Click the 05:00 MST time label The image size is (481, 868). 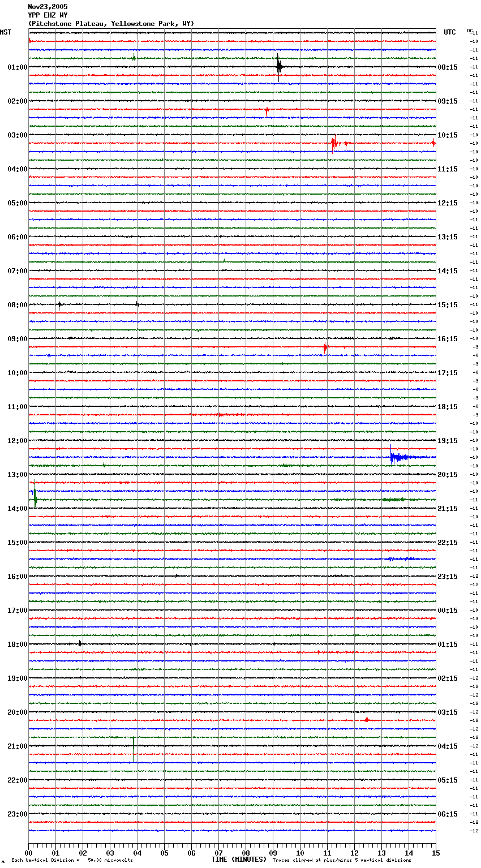click(x=18, y=203)
